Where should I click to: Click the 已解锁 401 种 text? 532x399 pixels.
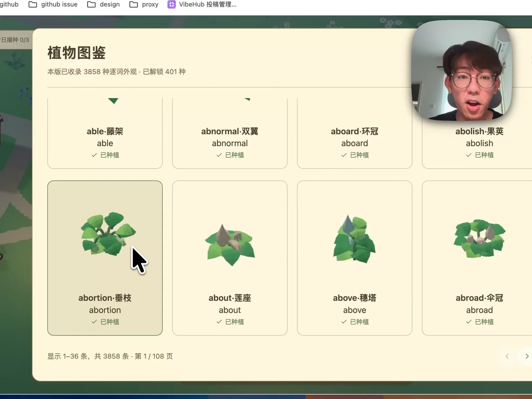coord(164,72)
